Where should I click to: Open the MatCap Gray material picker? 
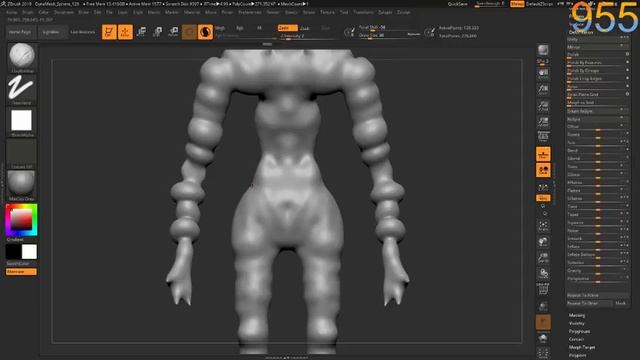pyautogui.click(x=22, y=184)
